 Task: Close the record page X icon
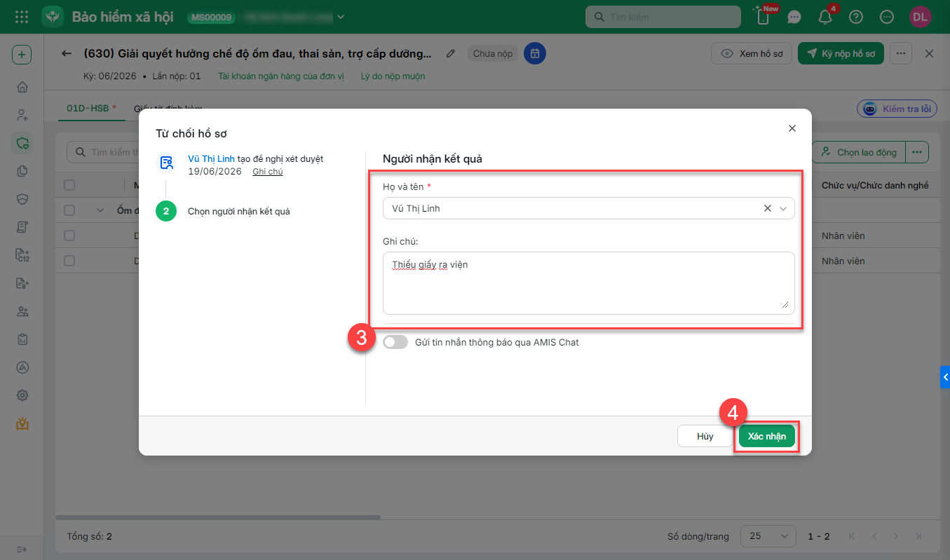[x=930, y=53]
